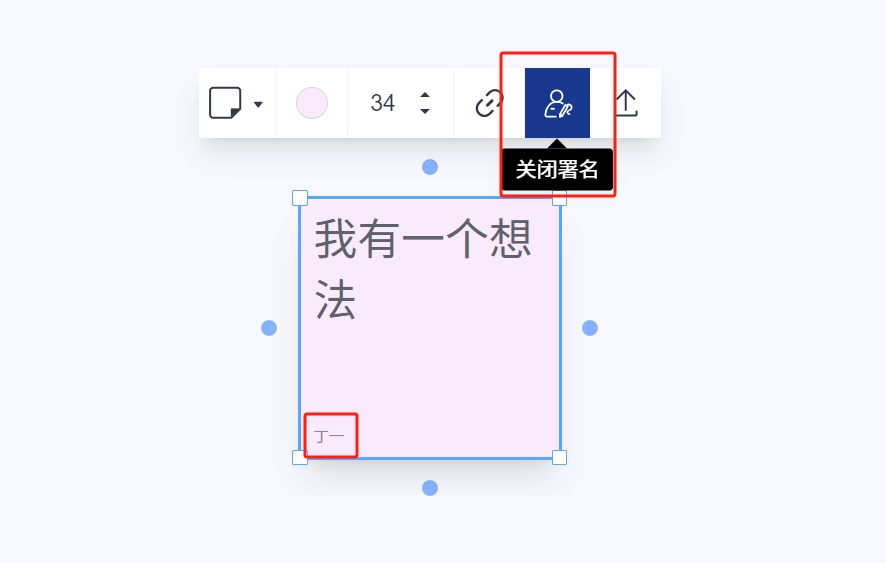The image size is (886, 563).
Task: Click the 关闭署名 tooltip label
Action: (x=557, y=170)
